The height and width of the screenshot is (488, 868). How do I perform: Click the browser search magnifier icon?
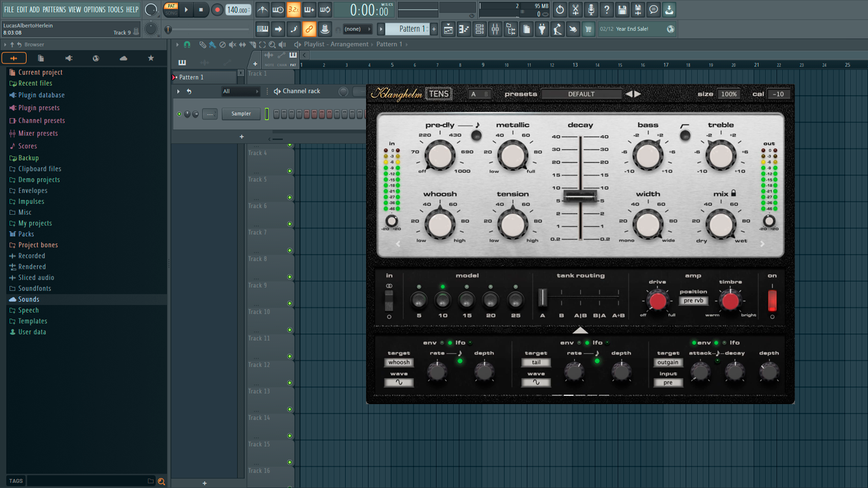[x=161, y=481]
